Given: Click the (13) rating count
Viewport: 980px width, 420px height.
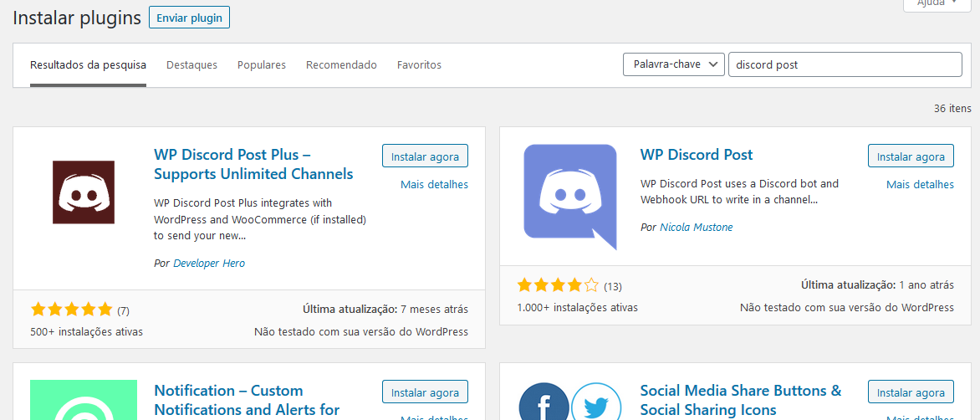Looking at the screenshot, I should tap(612, 287).
